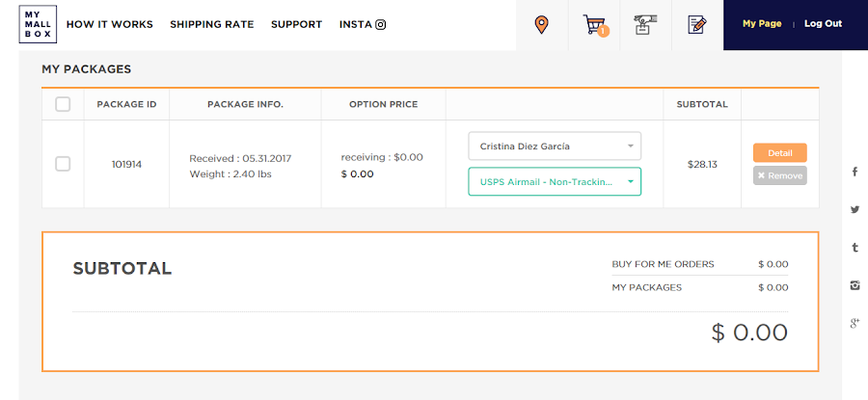The image size is (868, 400).
Task: Open the USPS Airmail shipping method dropdown
Action: (x=555, y=181)
